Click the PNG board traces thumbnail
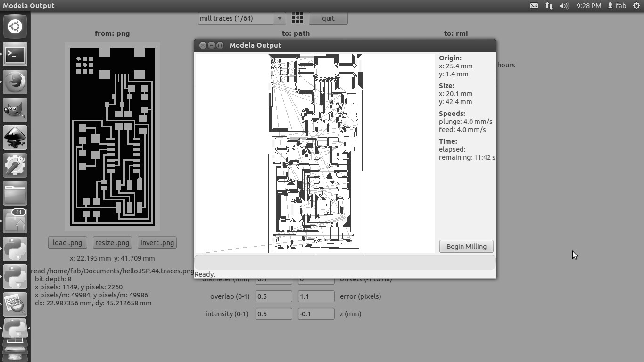This screenshot has width=644, height=362. pos(113,137)
